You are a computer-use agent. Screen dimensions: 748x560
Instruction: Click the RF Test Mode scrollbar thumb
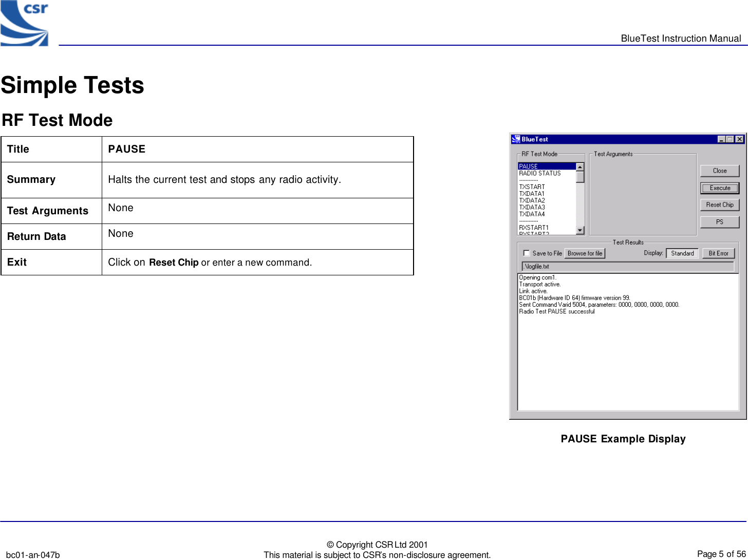tap(580, 177)
